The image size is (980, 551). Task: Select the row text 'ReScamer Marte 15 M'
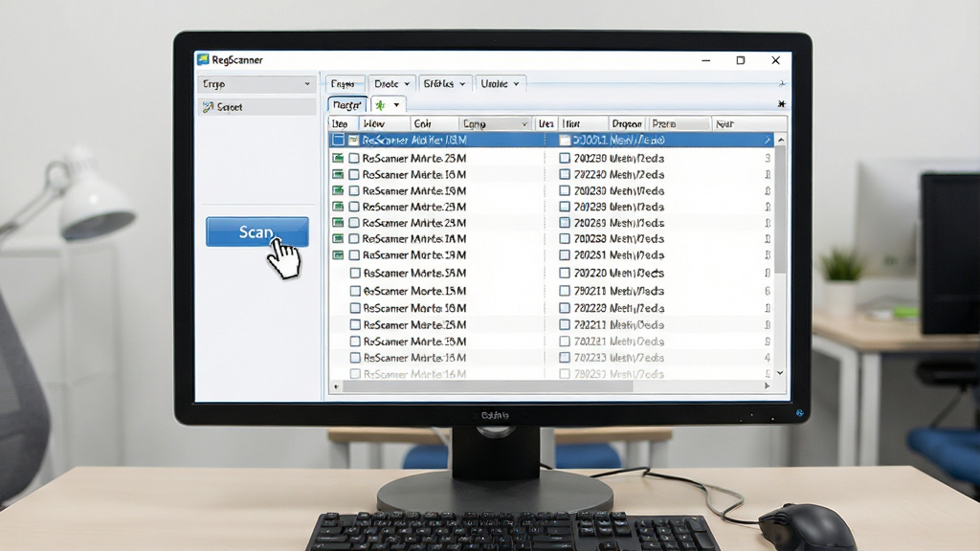415,291
